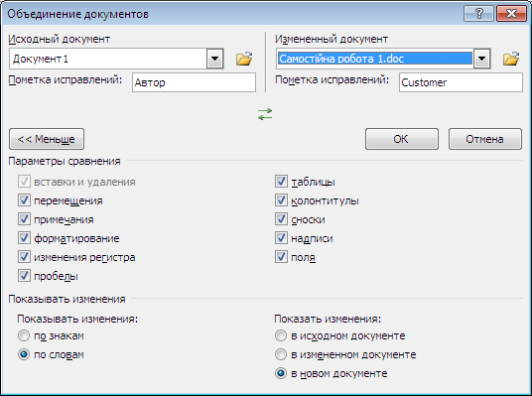Uncheck the сноски checkbox
The width and height of the screenshot is (532, 396).
tap(281, 219)
